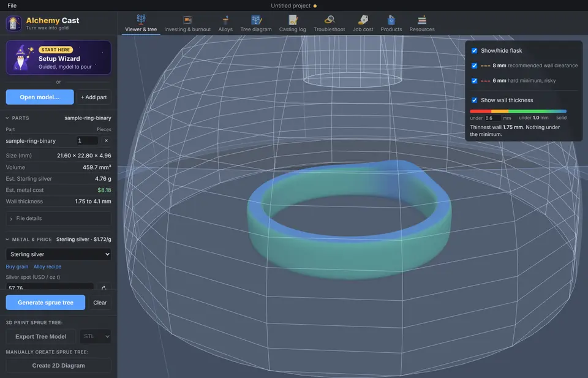Open the Sterling silver metal dropdown
The image size is (588, 378).
tap(59, 254)
